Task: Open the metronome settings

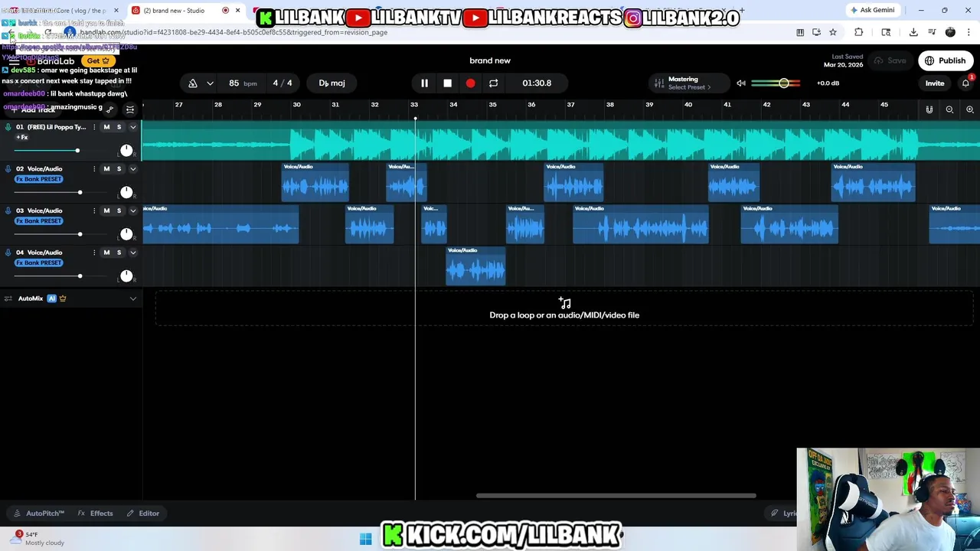Action: 193,83
